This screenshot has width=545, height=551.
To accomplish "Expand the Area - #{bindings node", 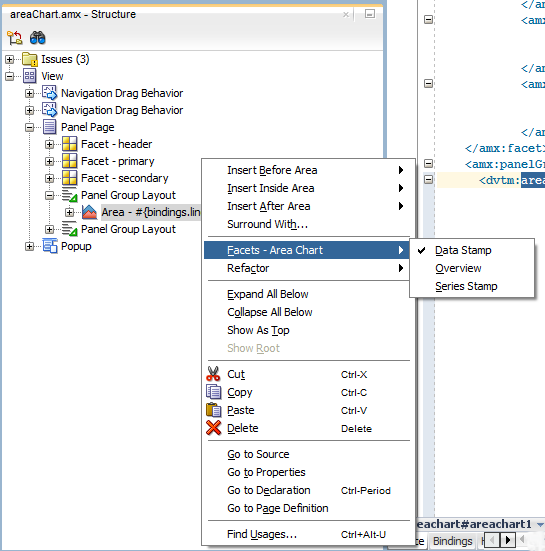I will (70, 212).
